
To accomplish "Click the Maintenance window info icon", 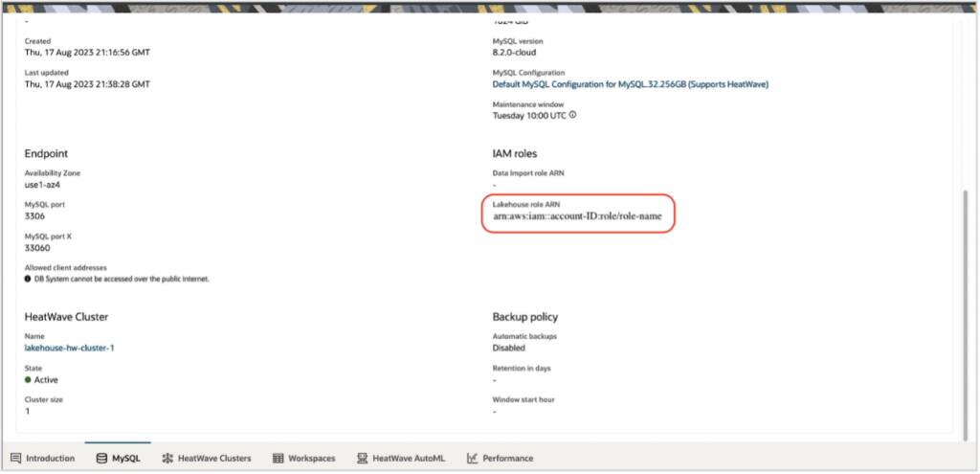I will point(572,115).
